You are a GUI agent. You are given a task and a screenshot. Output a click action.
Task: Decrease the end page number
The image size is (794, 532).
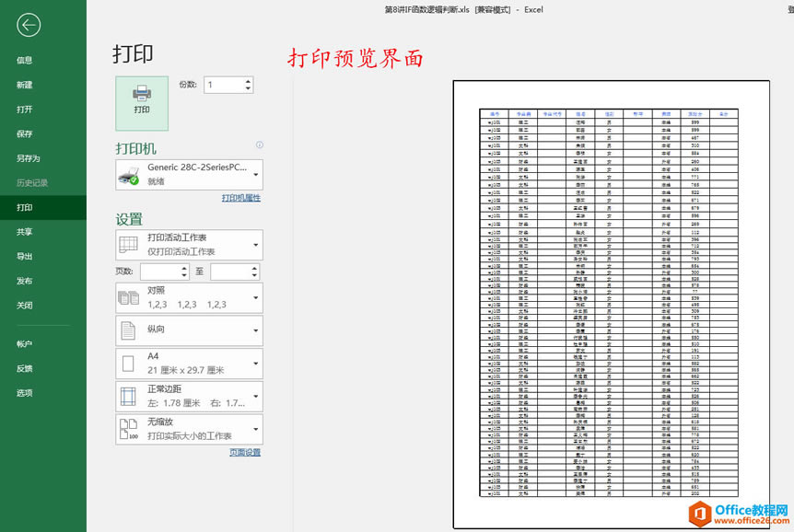[254, 276]
